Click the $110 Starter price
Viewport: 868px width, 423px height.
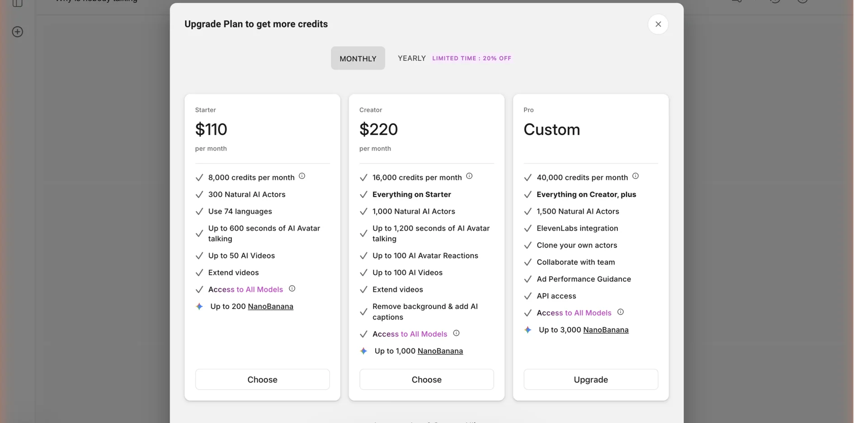coord(211,129)
